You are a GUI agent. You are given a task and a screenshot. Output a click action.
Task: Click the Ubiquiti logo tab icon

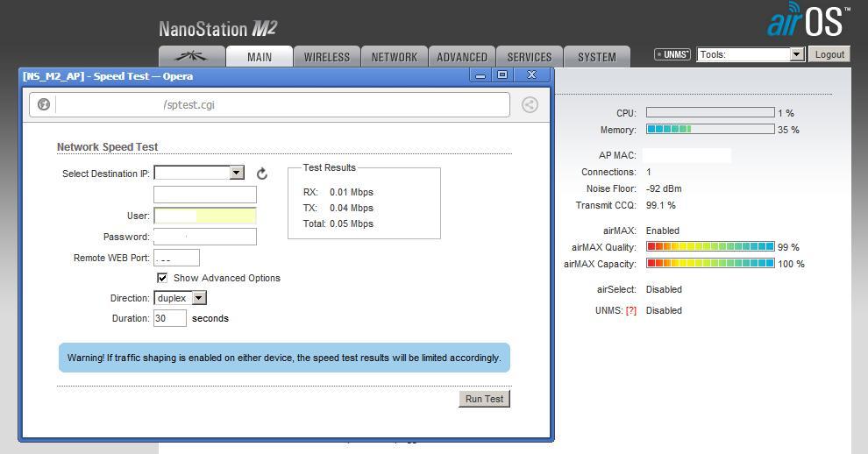click(x=192, y=57)
